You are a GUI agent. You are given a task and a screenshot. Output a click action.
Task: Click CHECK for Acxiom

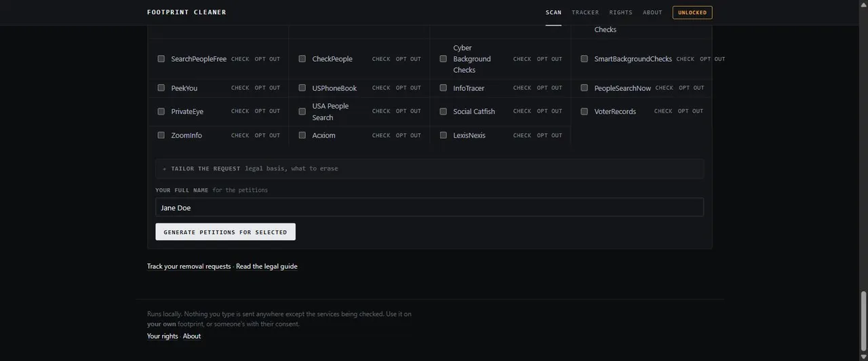tap(381, 135)
